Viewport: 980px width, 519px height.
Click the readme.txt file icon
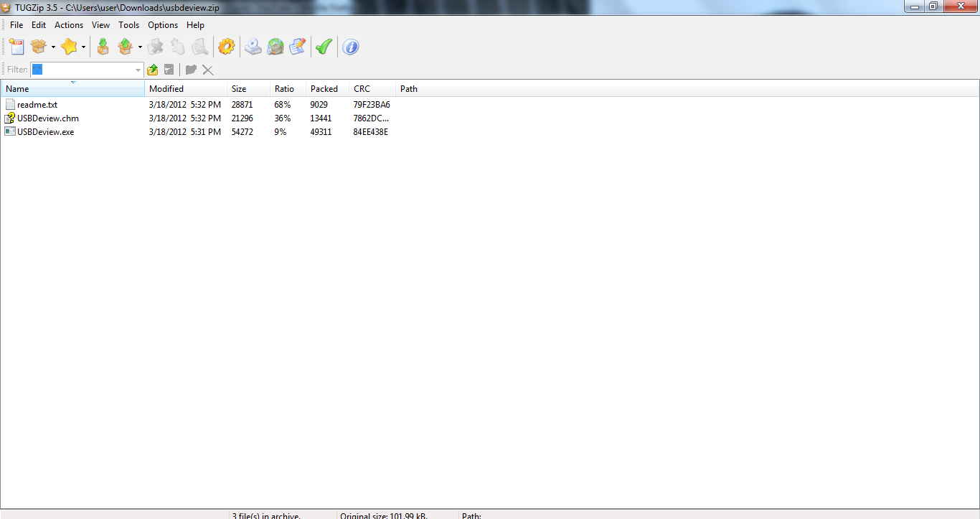coord(10,105)
